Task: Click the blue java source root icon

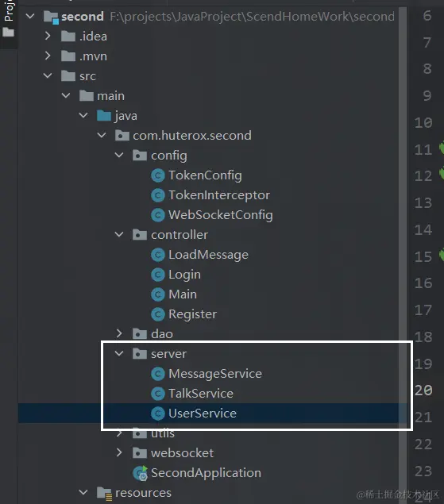Action: point(104,116)
